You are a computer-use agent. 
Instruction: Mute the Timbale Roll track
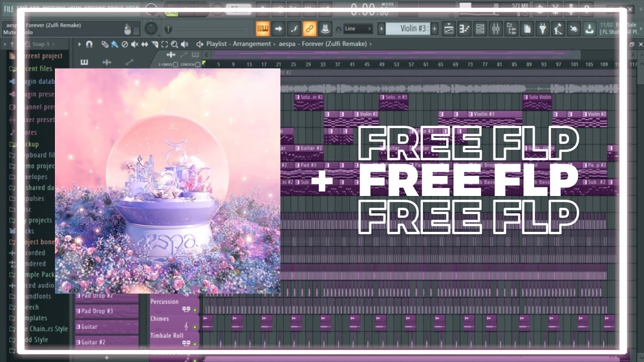195,344
